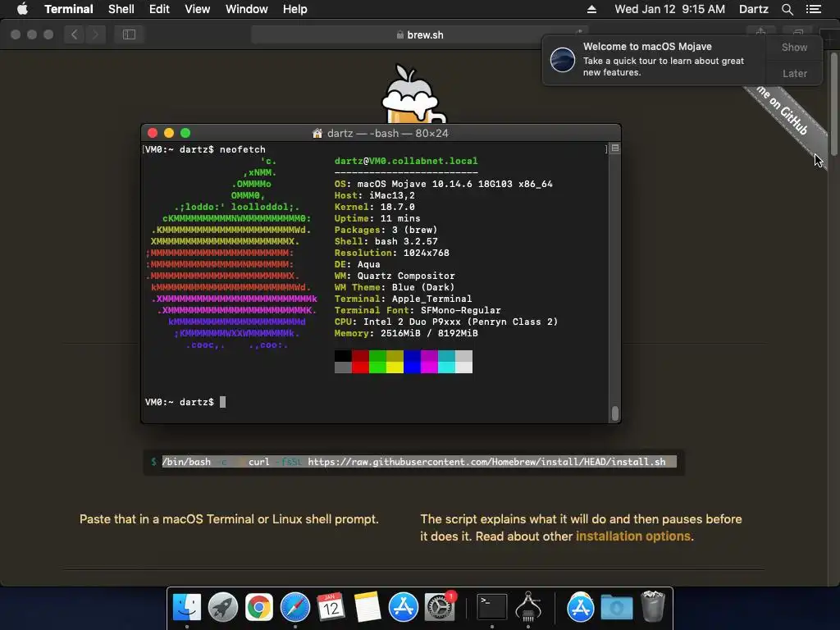
Task: Click the OS: macOS Mojave line
Action: pyautogui.click(x=444, y=184)
